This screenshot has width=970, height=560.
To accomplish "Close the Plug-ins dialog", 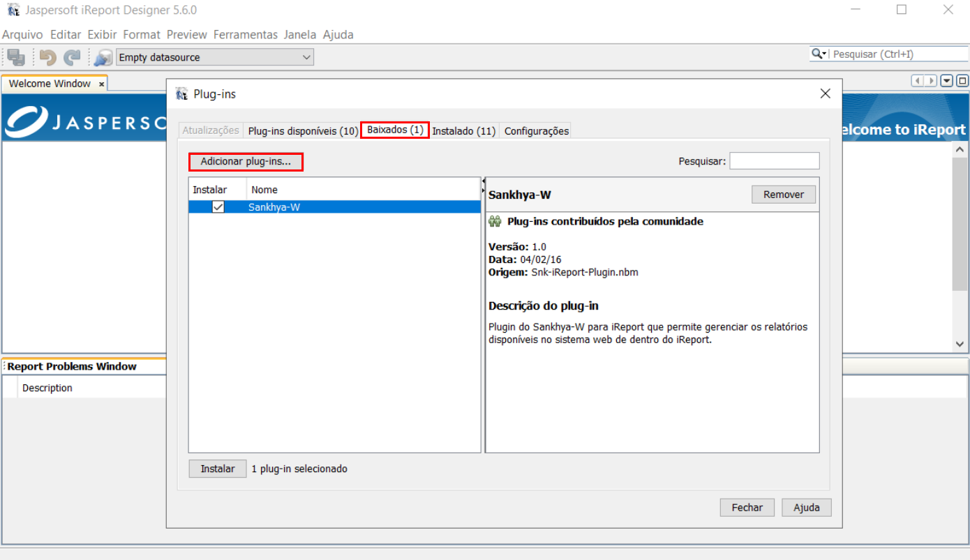I will (825, 93).
